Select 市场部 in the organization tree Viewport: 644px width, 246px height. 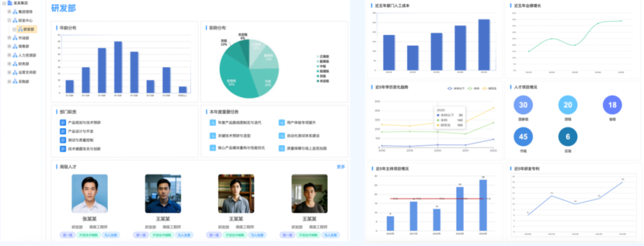[24, 38]
